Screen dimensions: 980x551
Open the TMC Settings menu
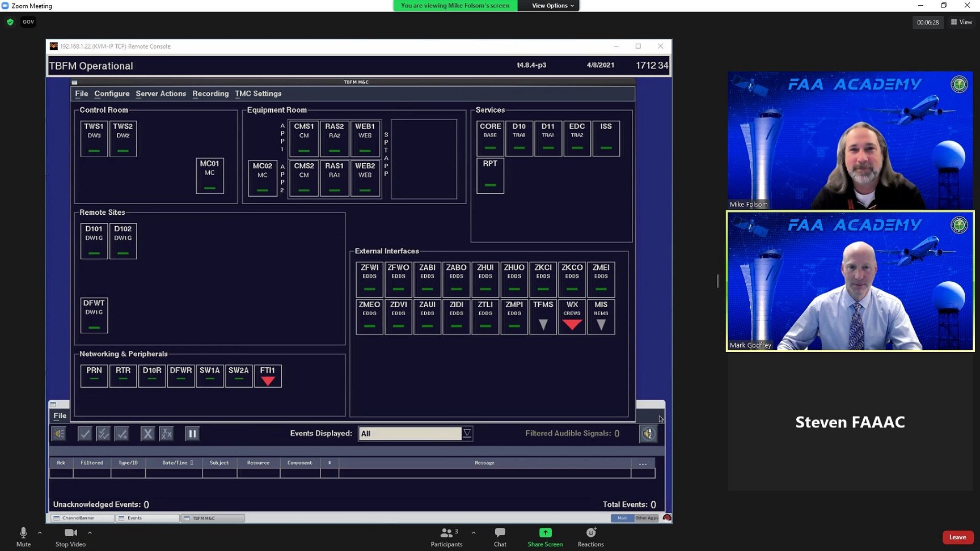click(x=258, y=94)
